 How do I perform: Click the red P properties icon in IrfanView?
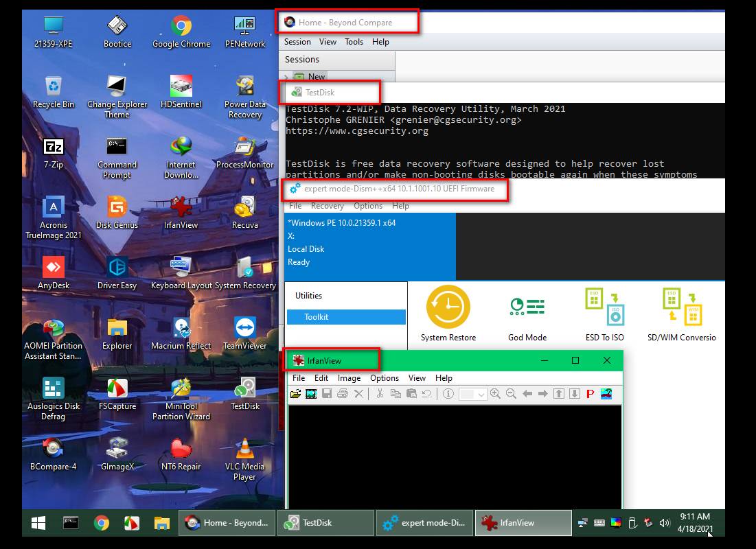point(590,394)
